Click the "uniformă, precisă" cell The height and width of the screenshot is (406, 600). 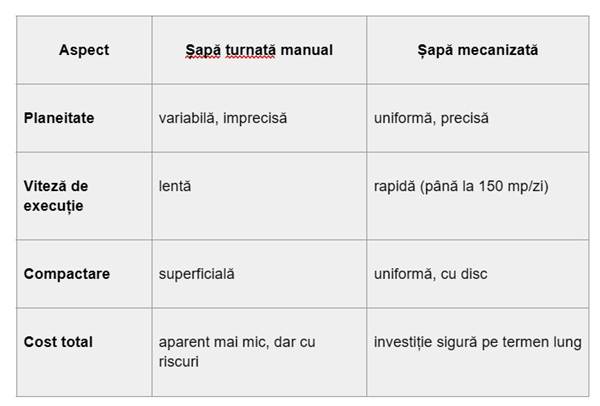tap(431, 118)
